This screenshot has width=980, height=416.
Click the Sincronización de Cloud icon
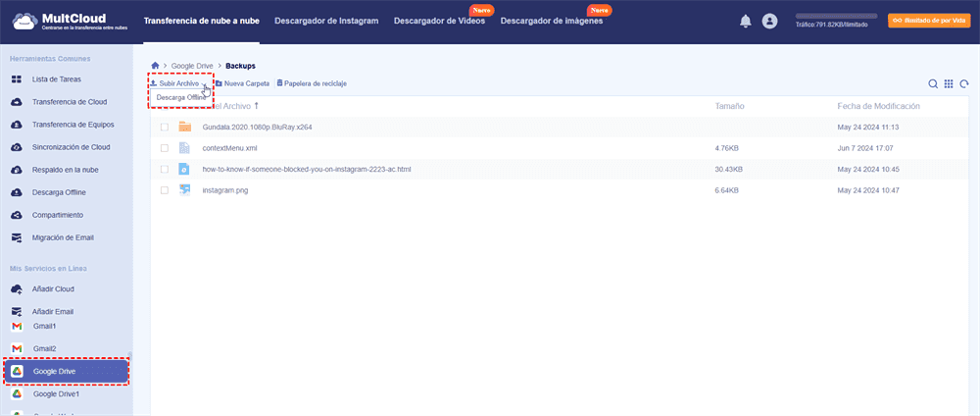pyautogui.click(x=18, y=147)
